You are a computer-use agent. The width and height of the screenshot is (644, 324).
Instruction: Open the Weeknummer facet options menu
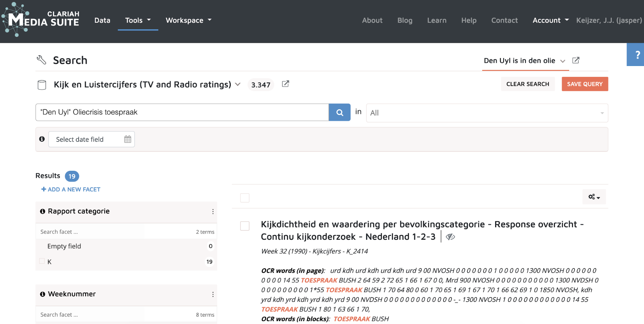point(213,294)
